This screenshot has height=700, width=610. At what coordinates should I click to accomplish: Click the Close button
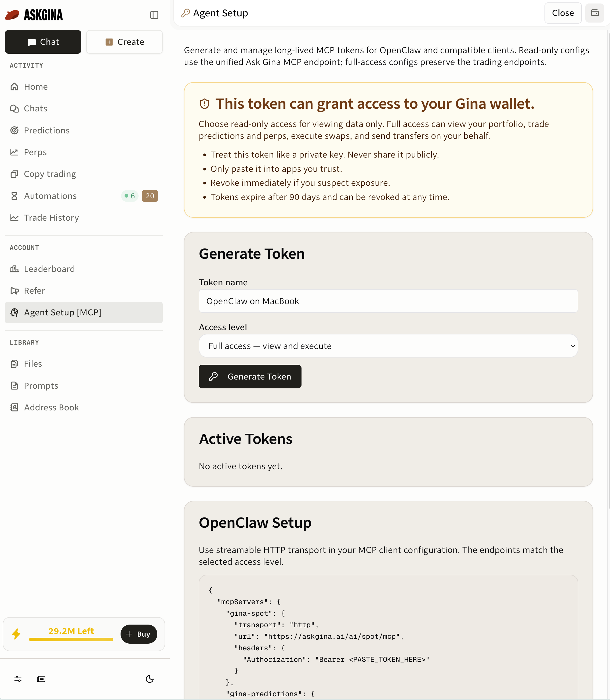[563, 13]
